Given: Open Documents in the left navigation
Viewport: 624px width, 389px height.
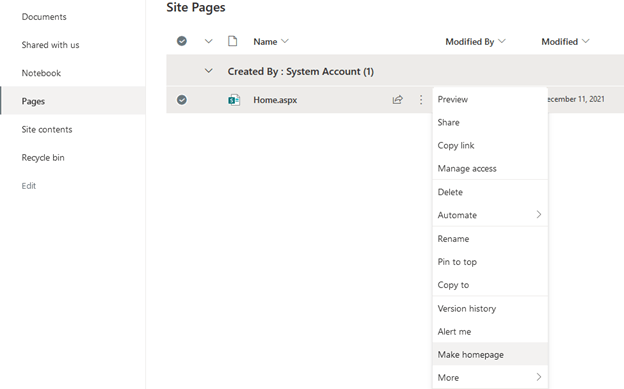Looking at the screenshot, I should [x=44, y=17].
